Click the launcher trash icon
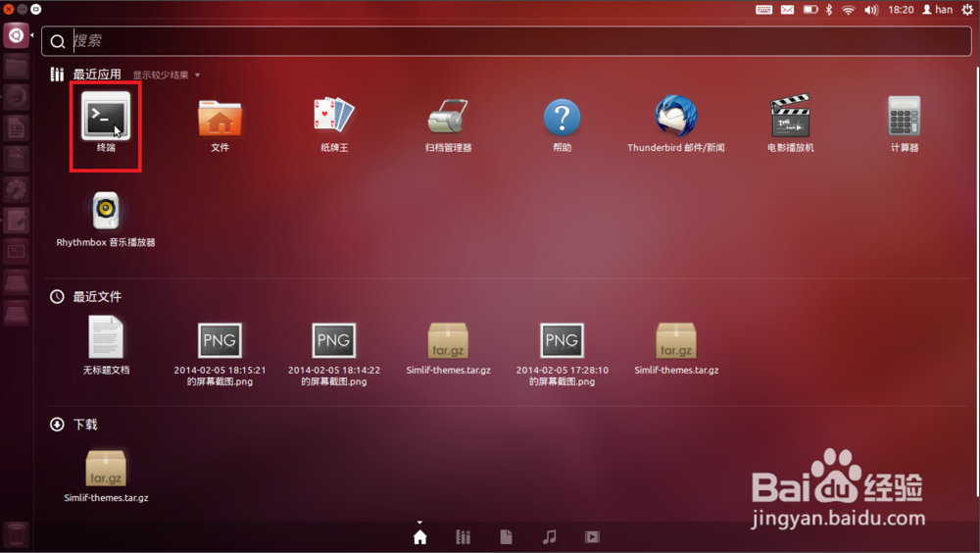The height and width of the screenshot is (553, 980). [x=17, y=535]
